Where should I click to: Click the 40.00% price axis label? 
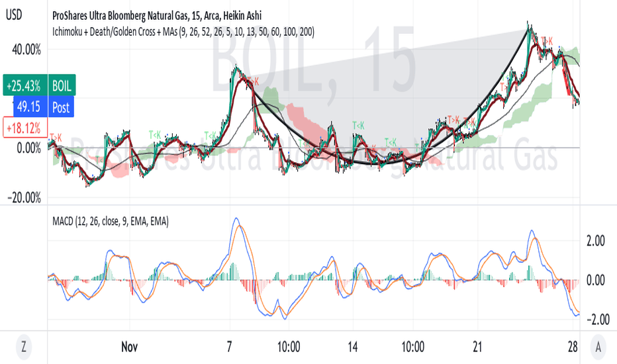(26, 50)
